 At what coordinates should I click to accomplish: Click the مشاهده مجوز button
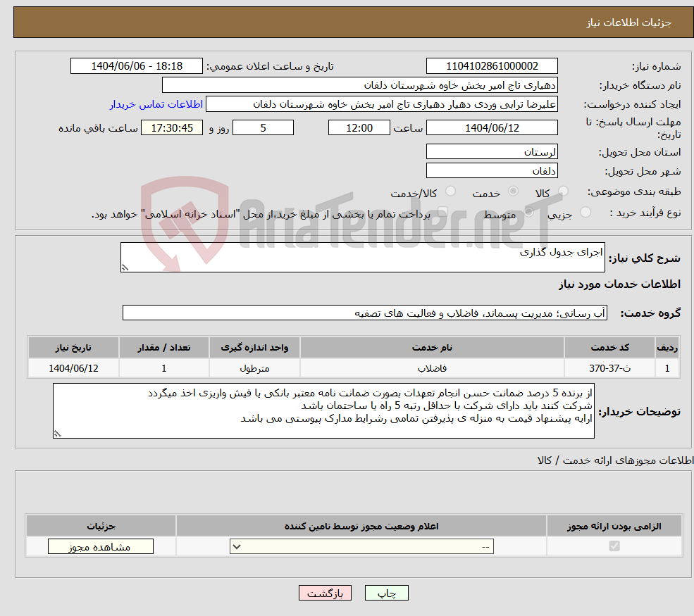100,546
